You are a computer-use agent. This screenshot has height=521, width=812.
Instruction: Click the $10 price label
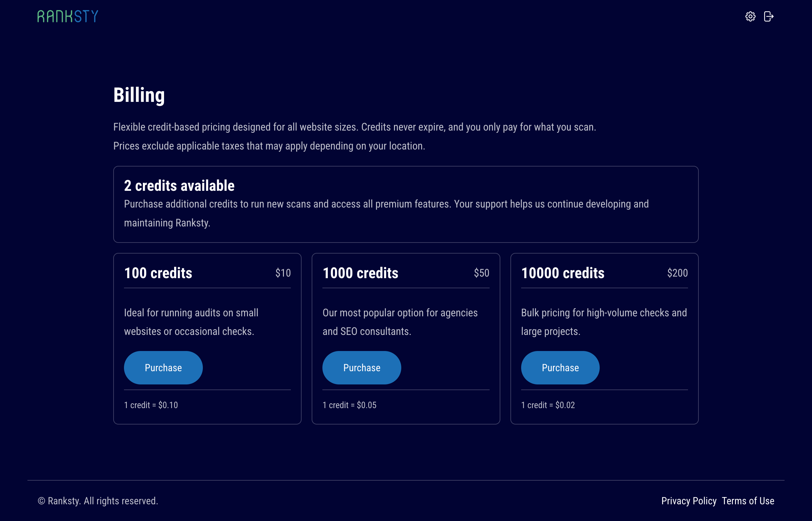click(x=283, y=273)
